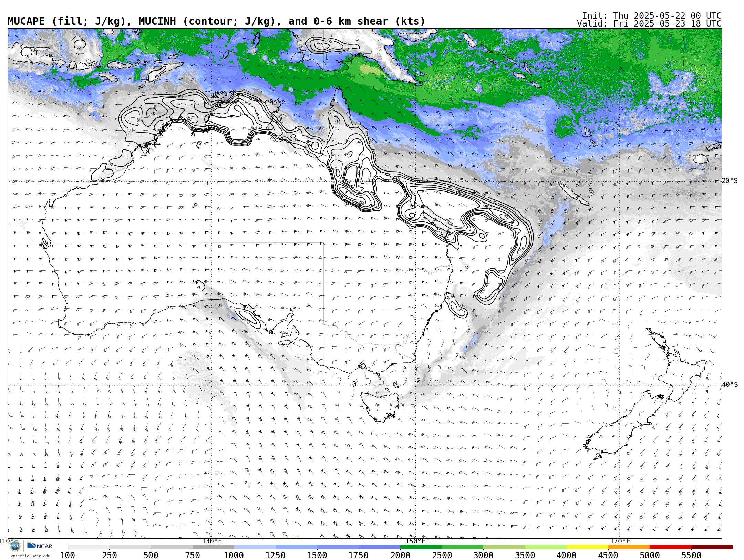Pick the lightest gray 100–250 colorbar segment
Viewport: 744px width, 560px height.
click(x=89, y=547)
